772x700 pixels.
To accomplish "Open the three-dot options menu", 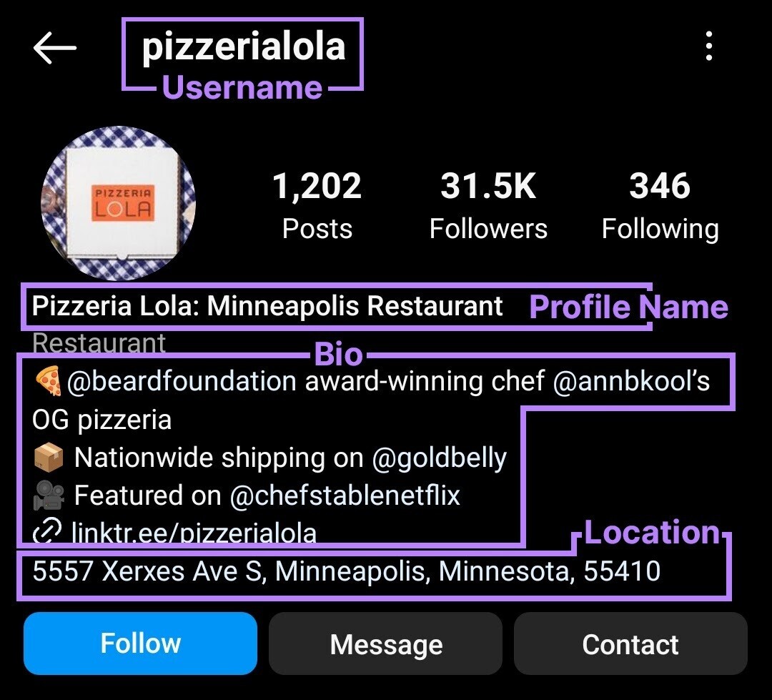I will pos(710,47).
